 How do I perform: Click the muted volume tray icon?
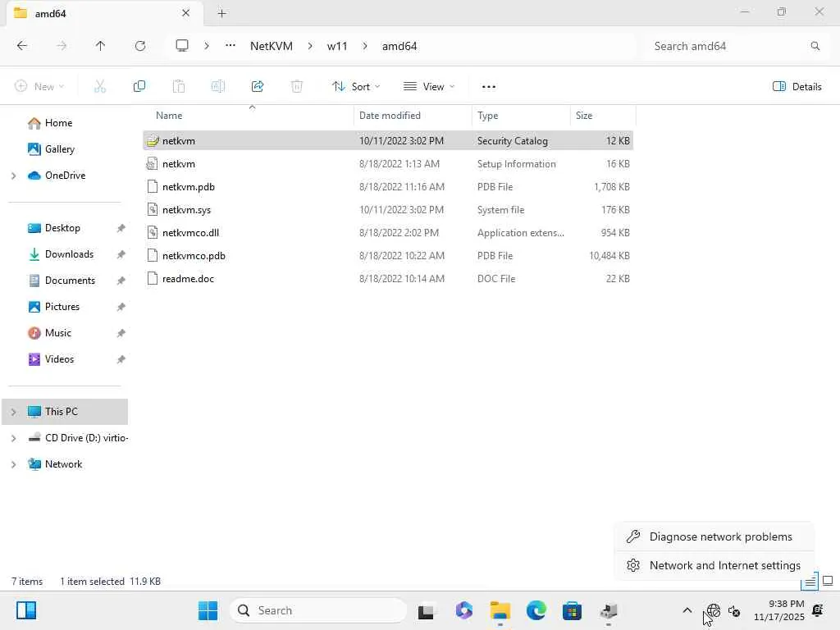coord(734,611)
